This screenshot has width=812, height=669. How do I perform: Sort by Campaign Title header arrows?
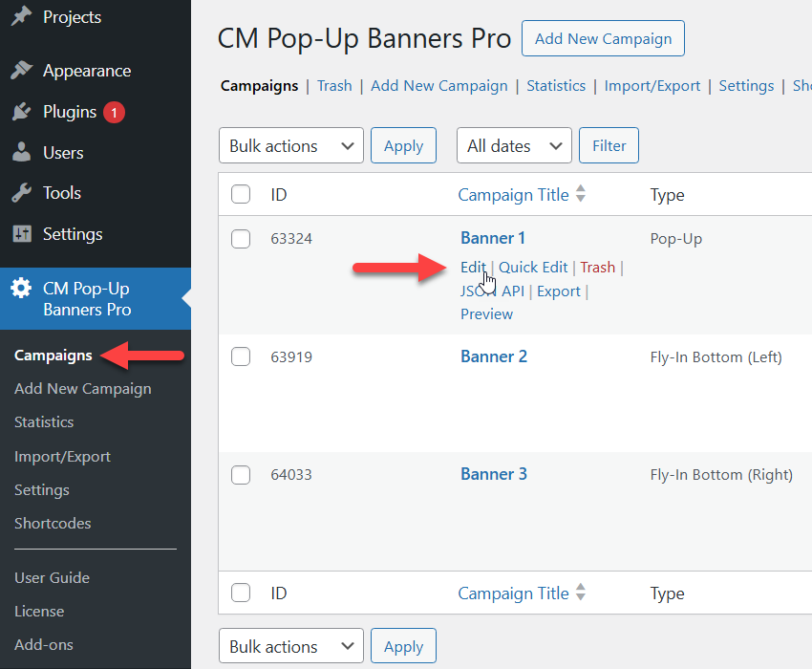pyautogui.click(x=581, y=194)
